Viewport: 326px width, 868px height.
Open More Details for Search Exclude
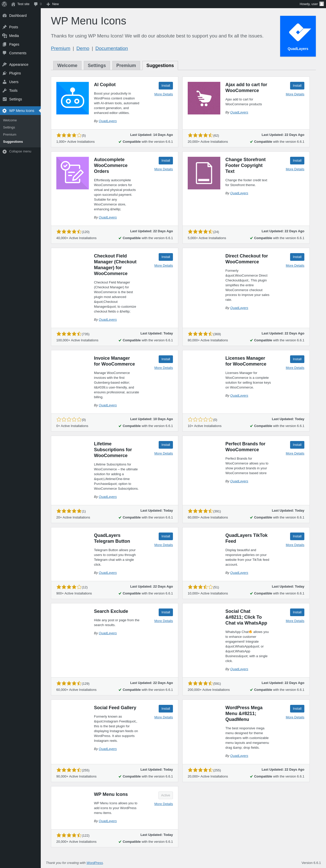point(163,621)
